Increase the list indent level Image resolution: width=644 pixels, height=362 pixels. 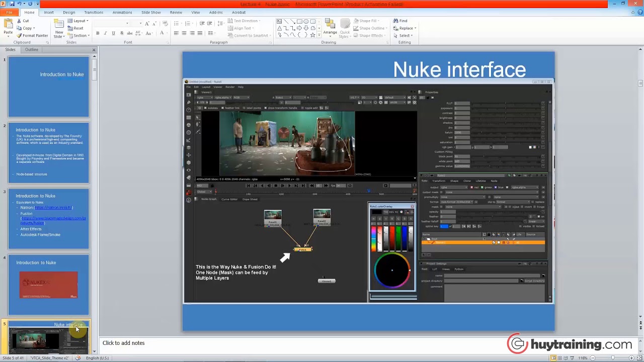pos(209,23)
